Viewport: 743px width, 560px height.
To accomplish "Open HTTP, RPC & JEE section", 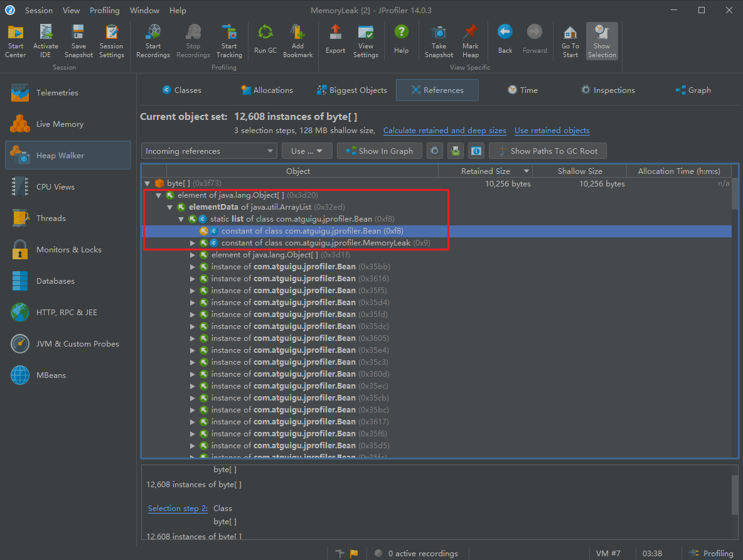I will (68, 313).
